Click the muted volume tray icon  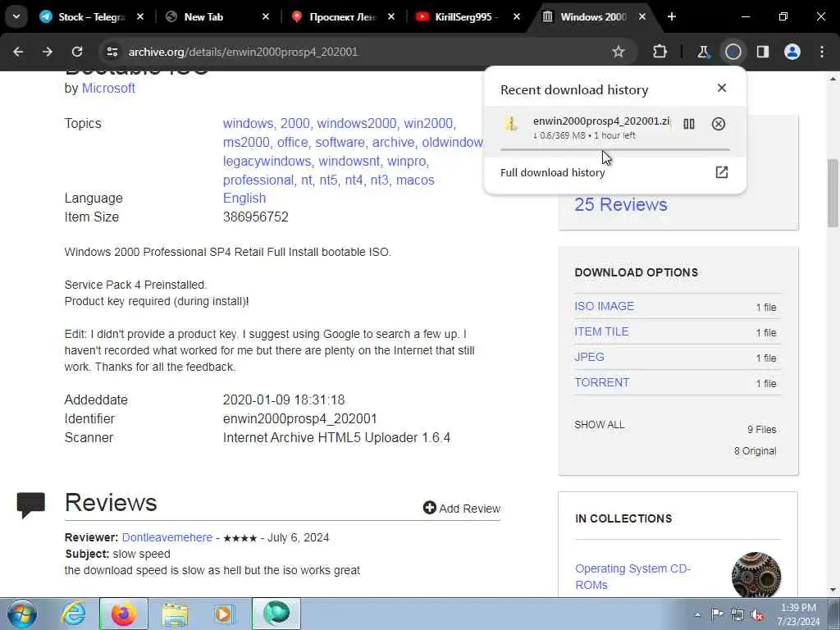click(757, 614)
